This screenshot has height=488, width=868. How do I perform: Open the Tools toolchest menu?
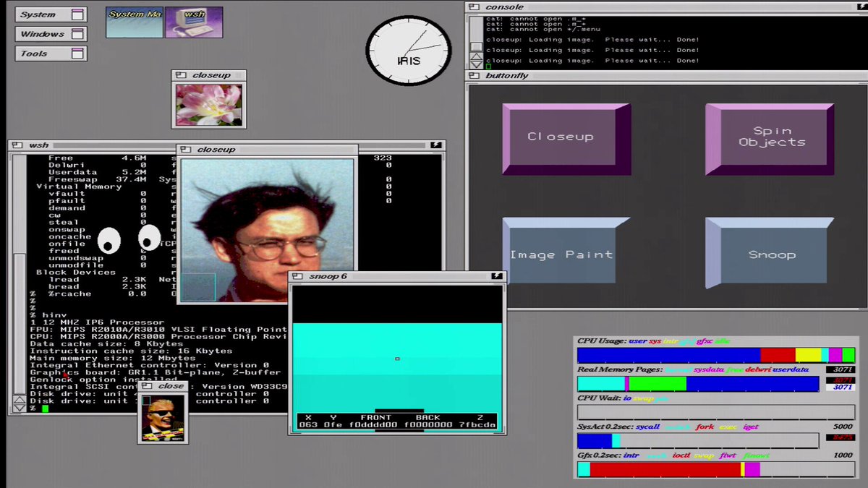pos(51,53)
